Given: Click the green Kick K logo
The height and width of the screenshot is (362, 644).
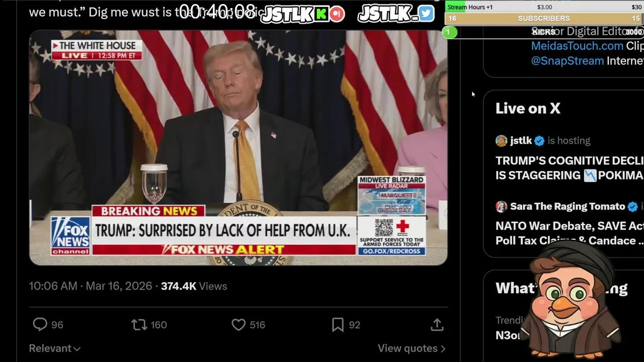Looking at the screenshot, I should click(321, 14).
